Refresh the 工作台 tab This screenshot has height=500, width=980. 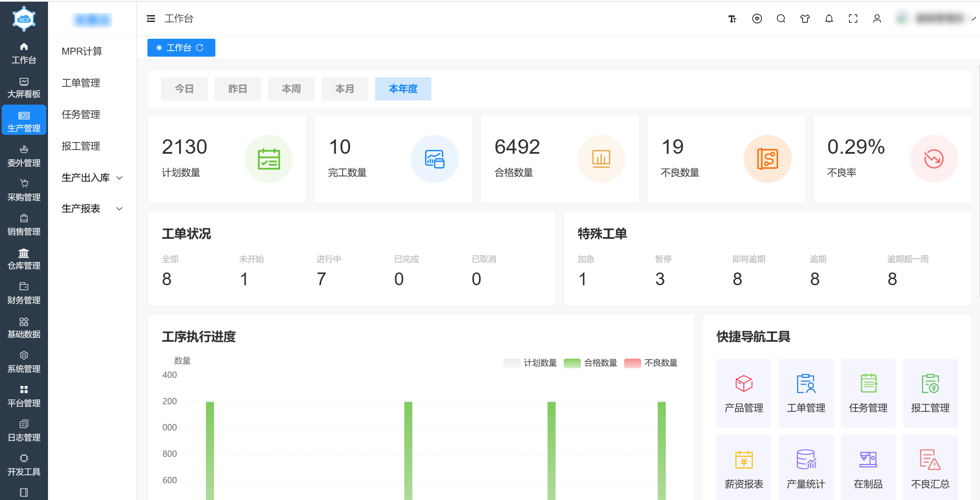(x=199, y=48)
